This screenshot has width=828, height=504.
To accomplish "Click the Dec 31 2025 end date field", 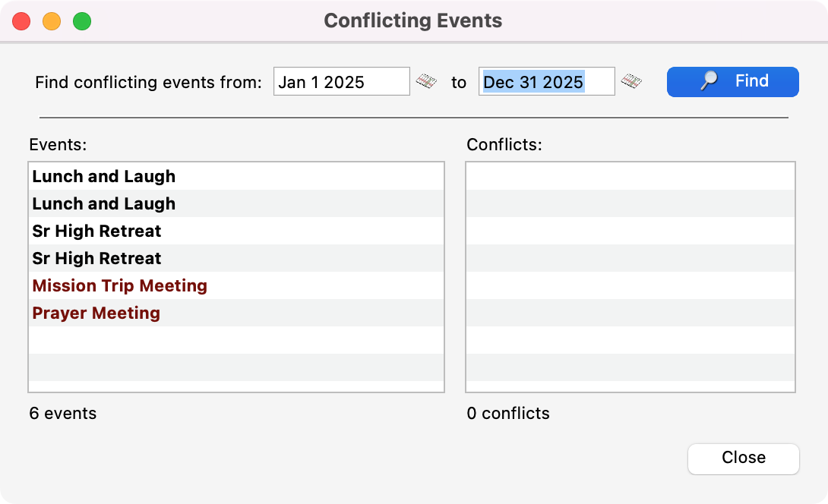I will pos(546,81).
